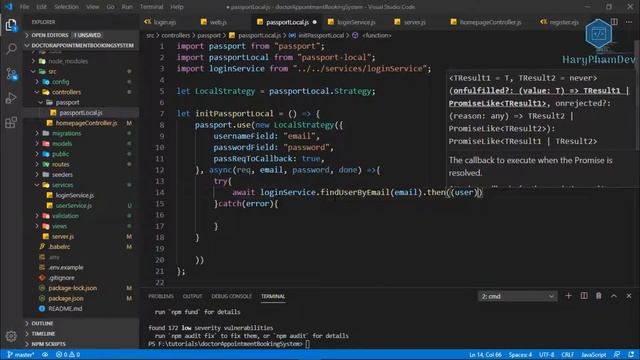Expand the NPM SCRIPTS section
The height and width of the screenshot is (360, 640).
click(x=81, y=344)
